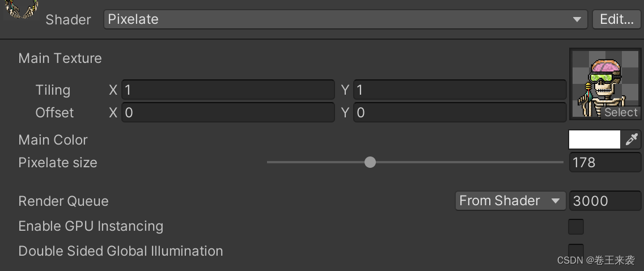The height and width of the screenshot is (271, 644).
Task: Click the material preview icon beside Shader
Action: tap(21, 10)
